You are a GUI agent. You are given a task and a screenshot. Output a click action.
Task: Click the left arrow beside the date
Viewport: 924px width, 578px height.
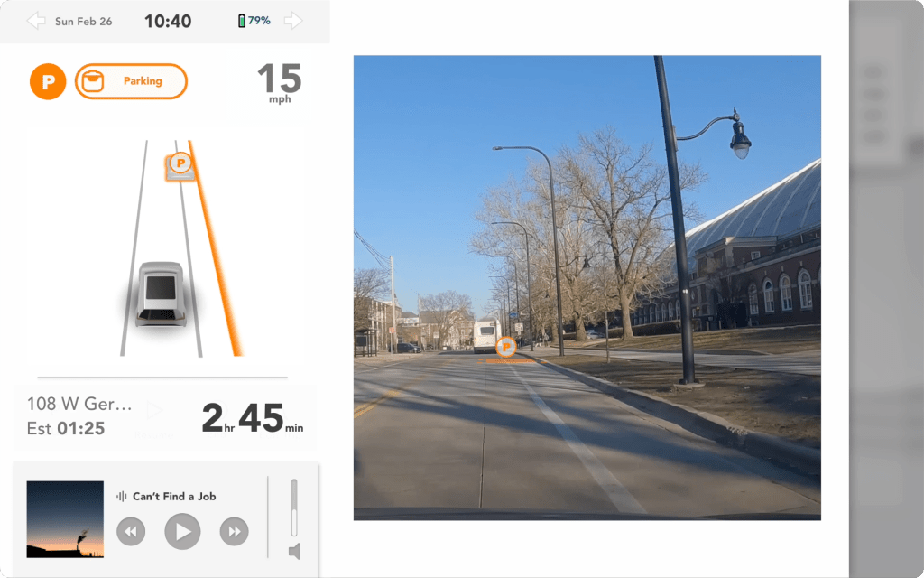[36, 22]
